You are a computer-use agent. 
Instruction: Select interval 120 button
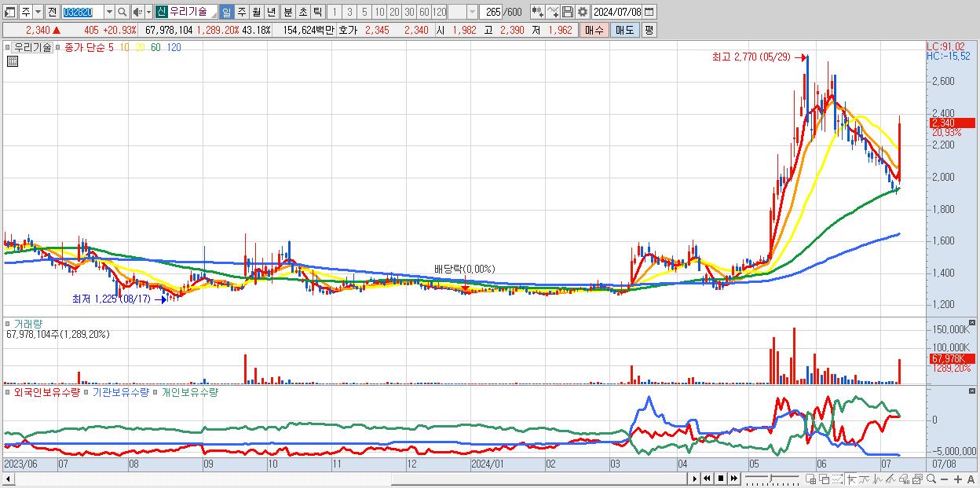pyautogui.click(x=439, y=12)
